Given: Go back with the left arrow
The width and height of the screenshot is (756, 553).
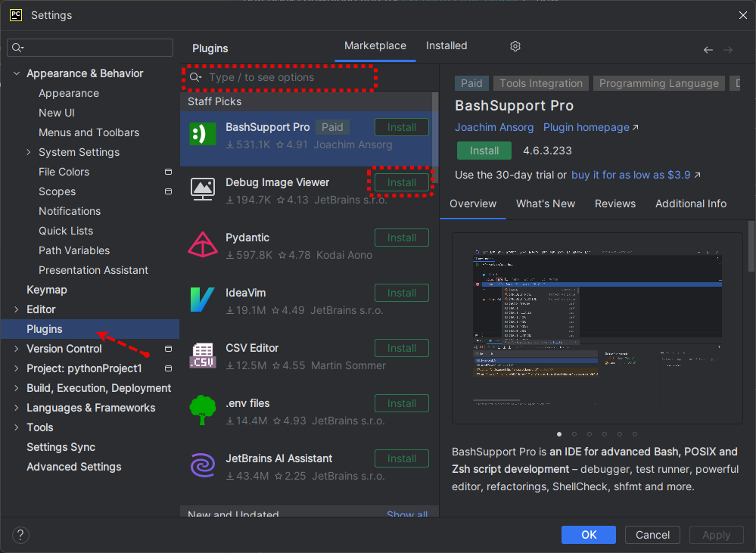Looking at the screenshot, I should [708, 50].
